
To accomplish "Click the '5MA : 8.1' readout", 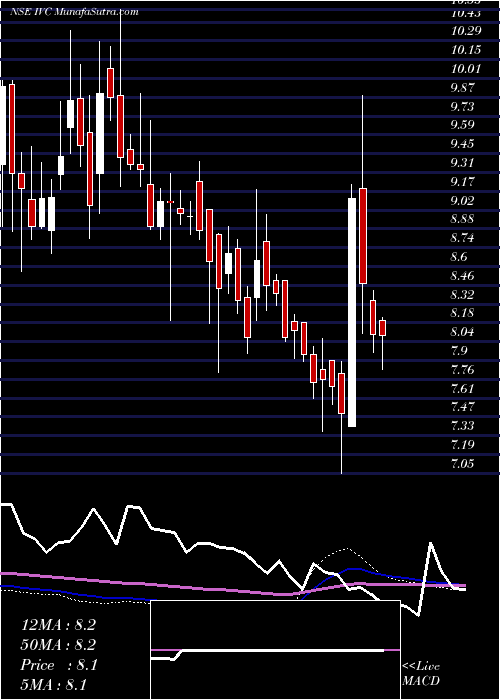I will point(53,684).
